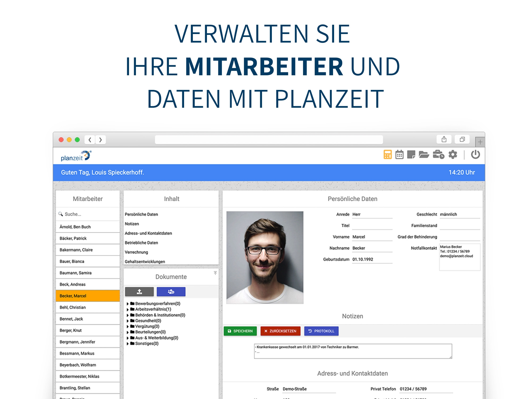Expand the Arbeitsverhältnis folder
532x399 pixels.
[x=128, y=309]
